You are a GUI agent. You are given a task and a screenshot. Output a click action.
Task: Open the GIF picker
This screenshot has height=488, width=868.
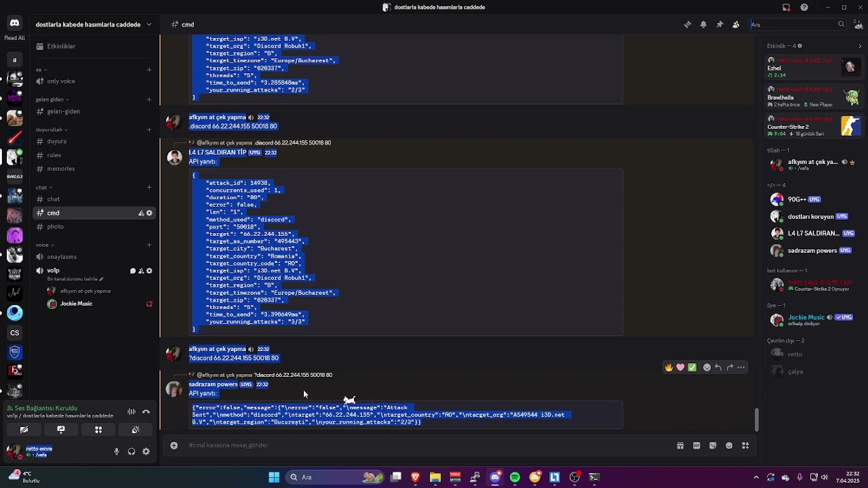pos(696,445)
